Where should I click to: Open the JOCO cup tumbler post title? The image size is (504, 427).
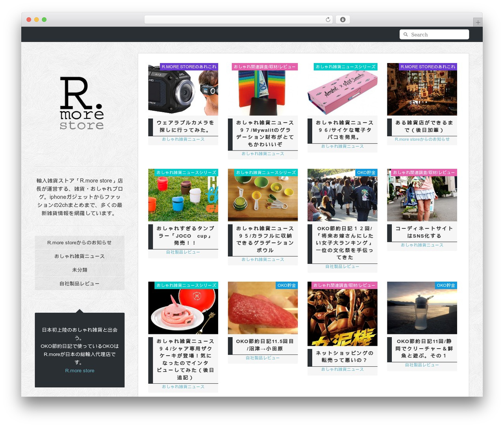point(185,236)
